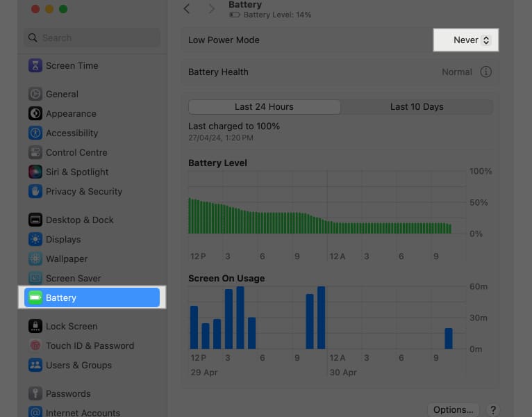Select Screen Saver label in sidebar
The image size is (532, 417).
pyautogui.click(x=74, y=278)
